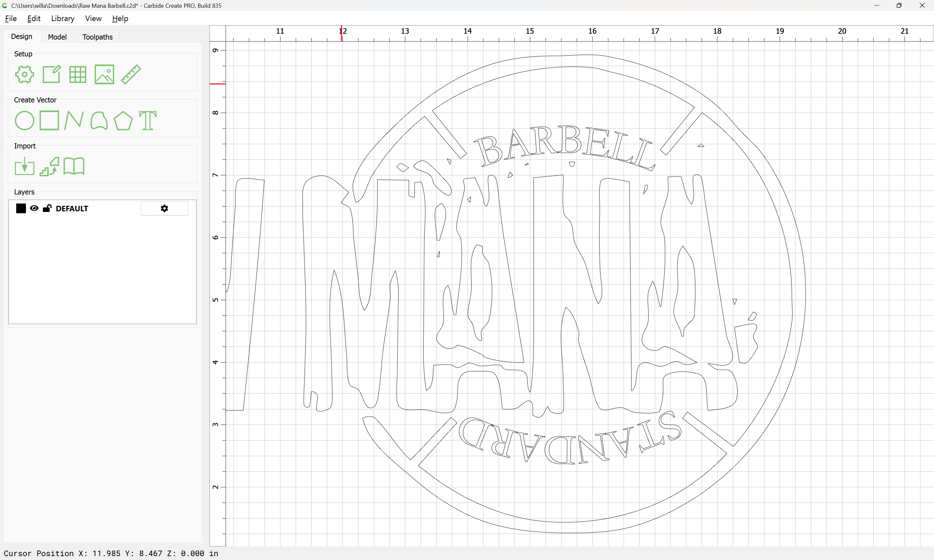Open the grid settings icon
Screen dimensions: 934x560
(x=78, y=74)
